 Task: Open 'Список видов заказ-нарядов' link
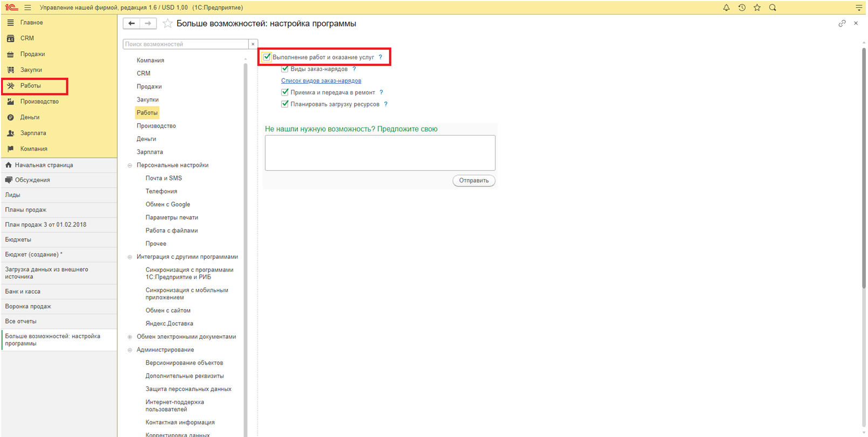(321, 80)
